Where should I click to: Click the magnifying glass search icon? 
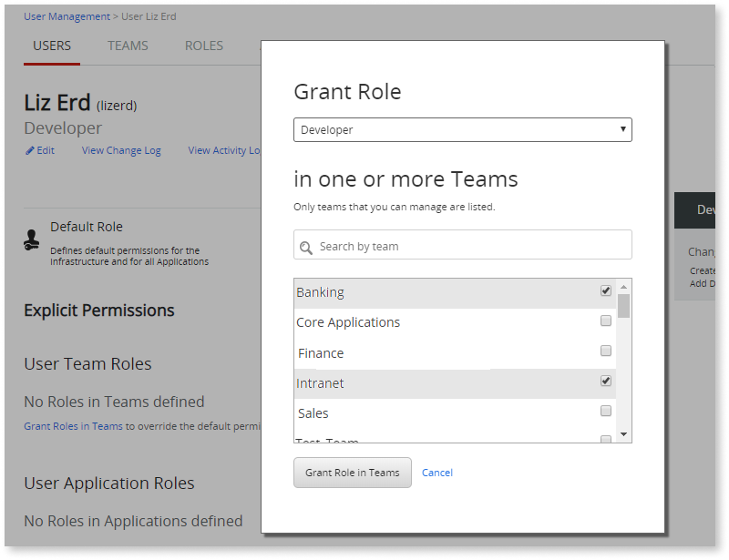coord(305,246)
